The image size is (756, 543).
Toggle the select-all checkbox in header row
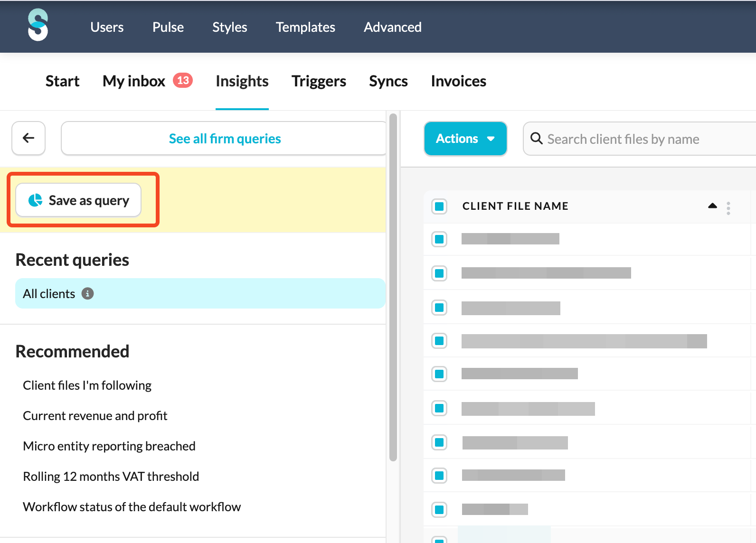click(439, 206)
